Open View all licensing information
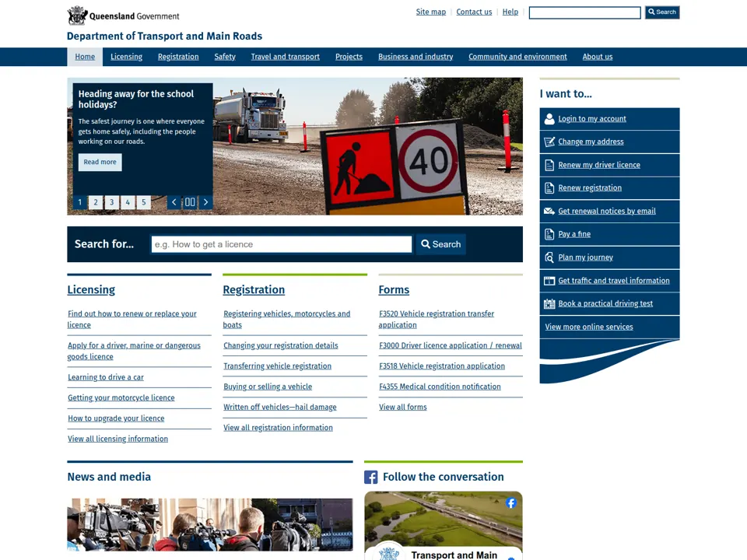 pyautogui.click(x=117, y=439)
